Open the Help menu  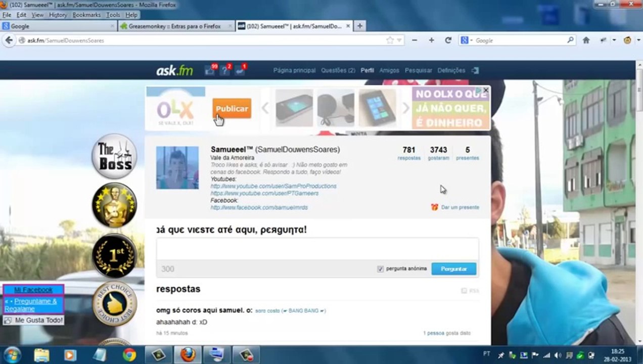[x=131, y=15]
